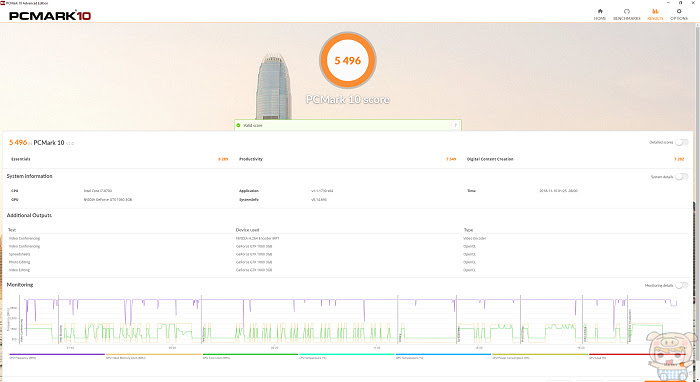Click the green CPU clock legend line
The image size is (700, 382).
click(x=250, y=354)
